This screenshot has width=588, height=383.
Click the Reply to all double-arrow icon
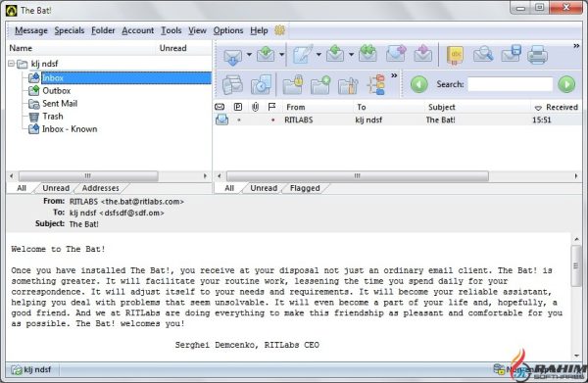367,54
